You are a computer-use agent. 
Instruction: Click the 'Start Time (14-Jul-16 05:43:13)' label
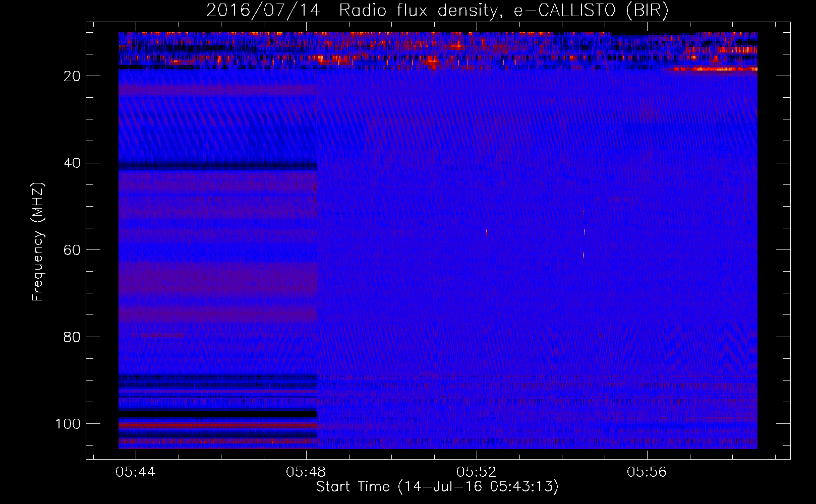pyautogui.click(x=437, y=487)
